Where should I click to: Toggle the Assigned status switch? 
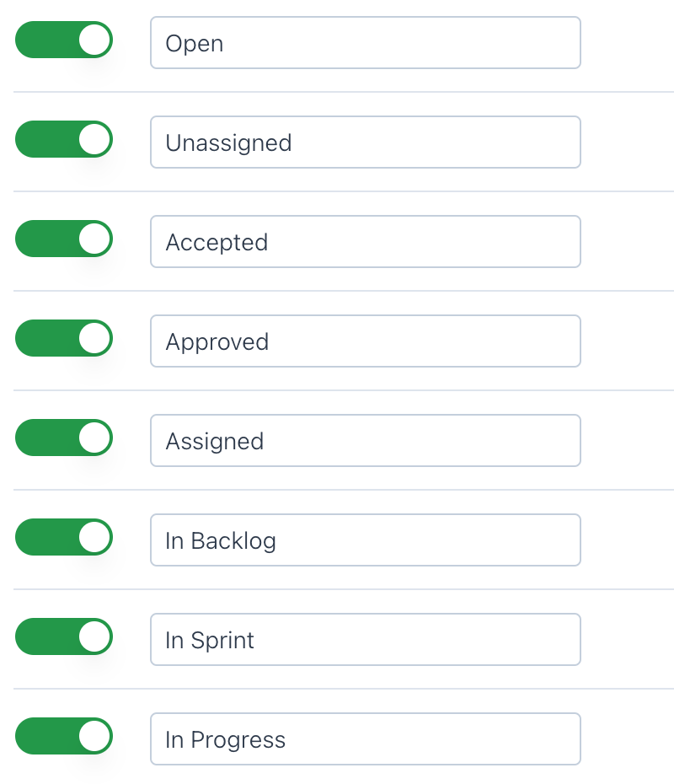(x=63, y=438)
